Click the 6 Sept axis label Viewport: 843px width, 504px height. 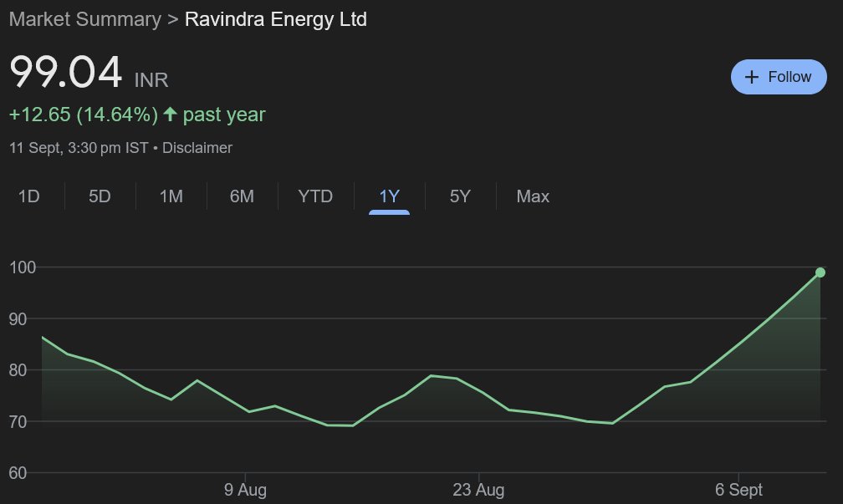pyautogui.click(x=738, y=490)
